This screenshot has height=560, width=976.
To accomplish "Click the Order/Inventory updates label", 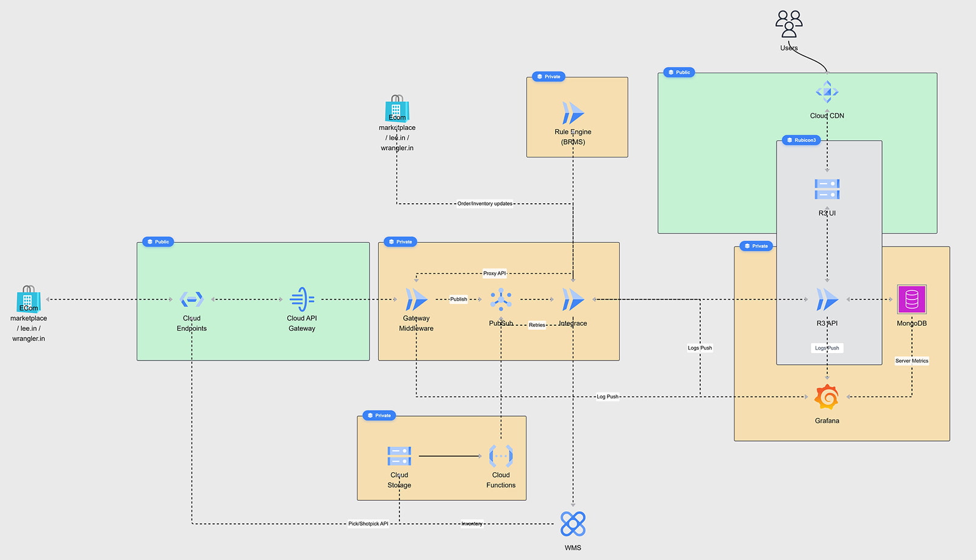I will click(486, 204).
